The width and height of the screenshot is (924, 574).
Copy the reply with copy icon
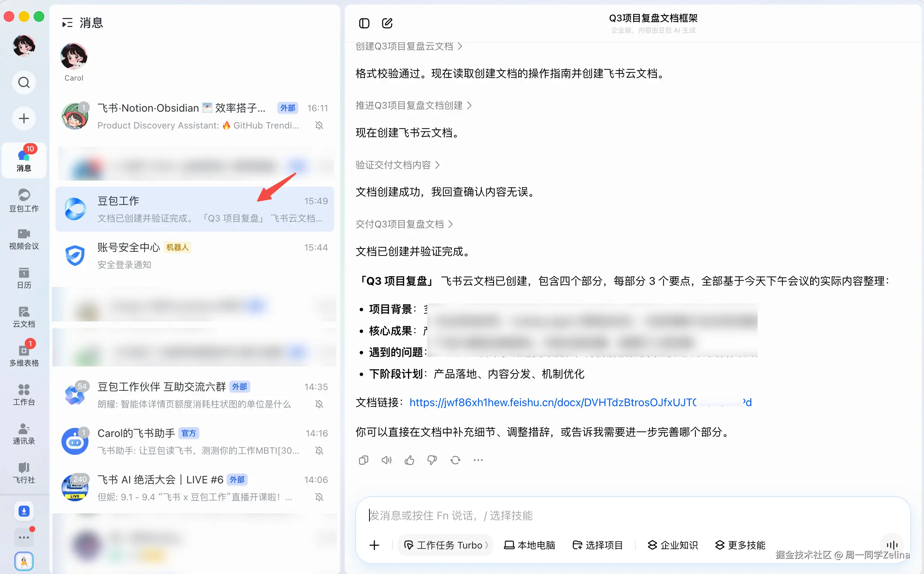(363, 460)
